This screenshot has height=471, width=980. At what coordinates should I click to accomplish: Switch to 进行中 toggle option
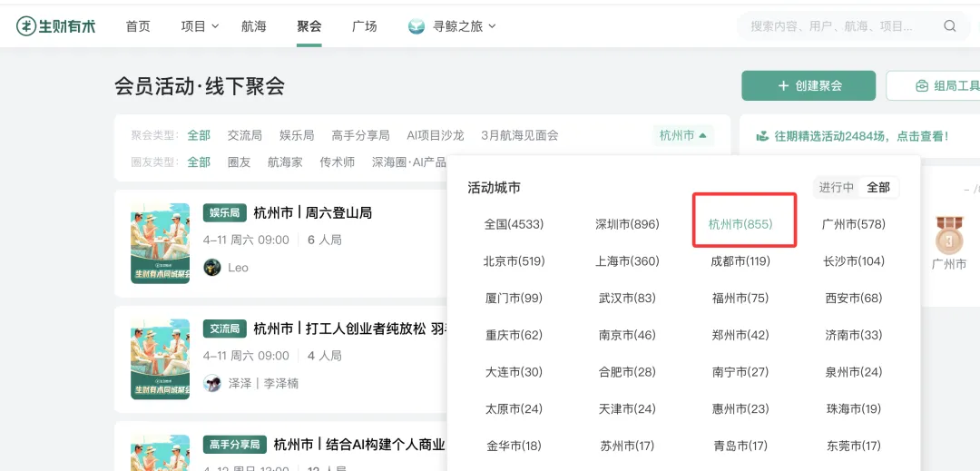click(837, 187)
